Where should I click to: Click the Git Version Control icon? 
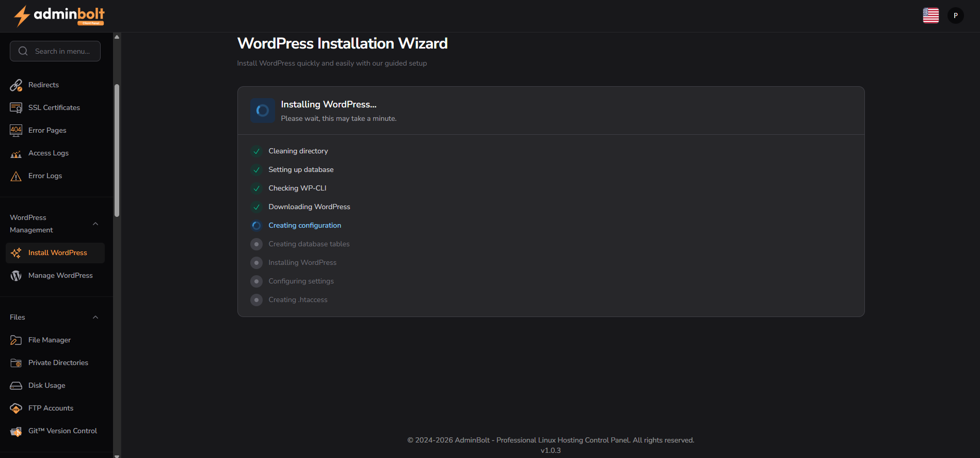pos(16,431)
